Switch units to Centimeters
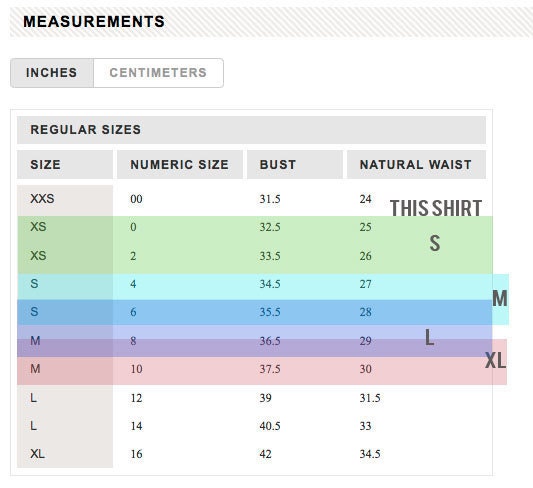The image size is (533, 488). tap(158, 73)
